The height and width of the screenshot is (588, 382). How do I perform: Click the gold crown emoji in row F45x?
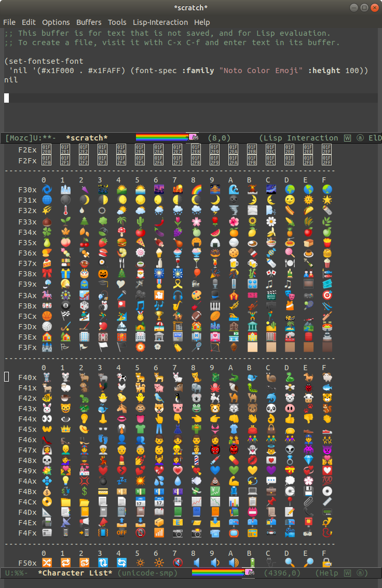(66, 429)
